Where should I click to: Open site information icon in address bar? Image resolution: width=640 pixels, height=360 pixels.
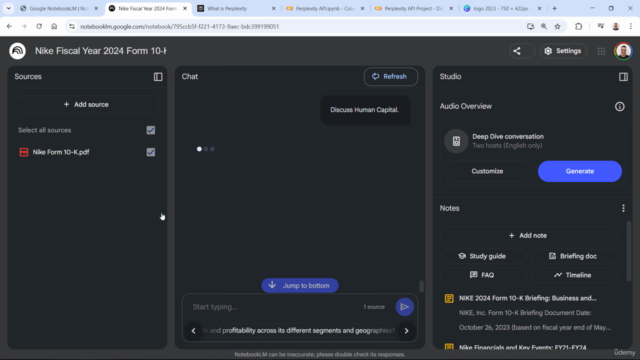point(72,27)
